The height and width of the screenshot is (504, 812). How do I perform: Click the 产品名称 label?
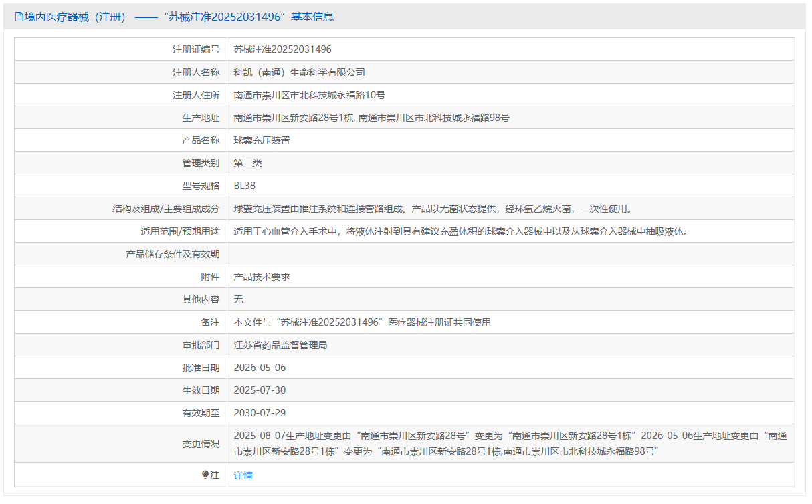[201, 140]
